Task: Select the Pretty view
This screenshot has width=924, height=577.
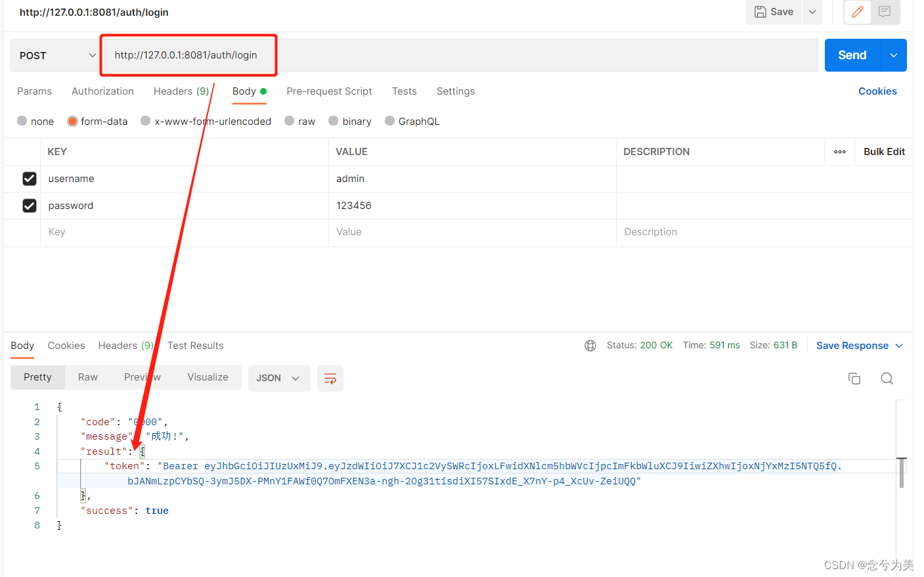Action: click(x=37, y=377)
